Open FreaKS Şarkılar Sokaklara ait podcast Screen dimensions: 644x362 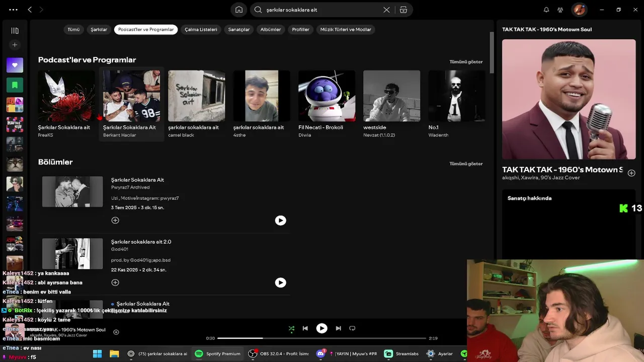66,104
